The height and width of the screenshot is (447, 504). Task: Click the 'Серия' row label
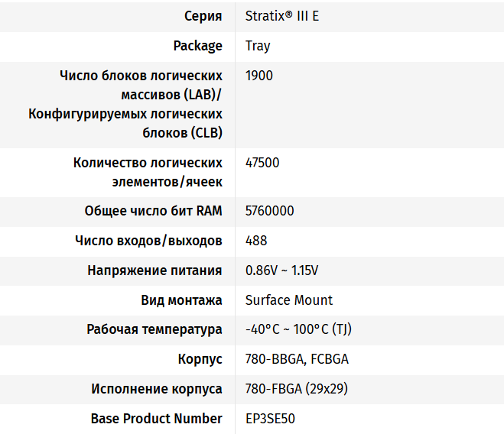[203, 16]
